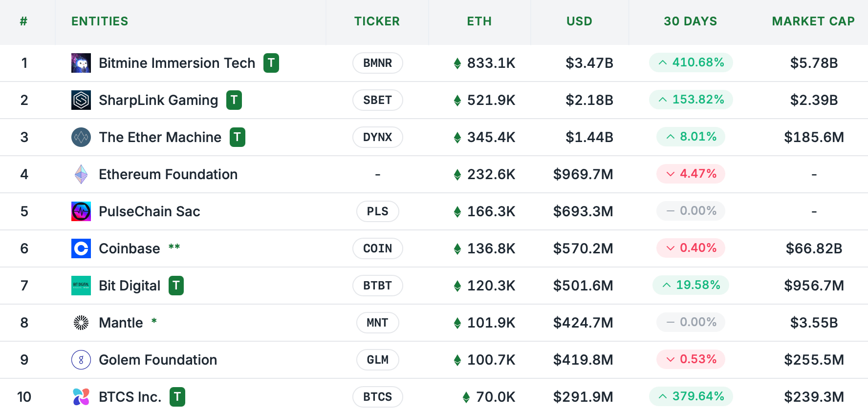
Task: Click the Golem Foundation logo
Action: tap(81, 360)
